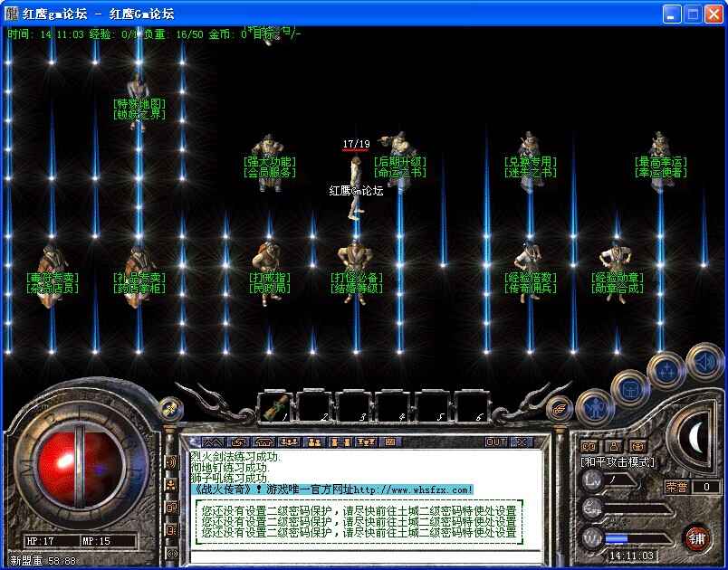The image size is (728, 570).
Task: Click the HP:17 readout
Action: pyautogui.click(x=41, y=541)
